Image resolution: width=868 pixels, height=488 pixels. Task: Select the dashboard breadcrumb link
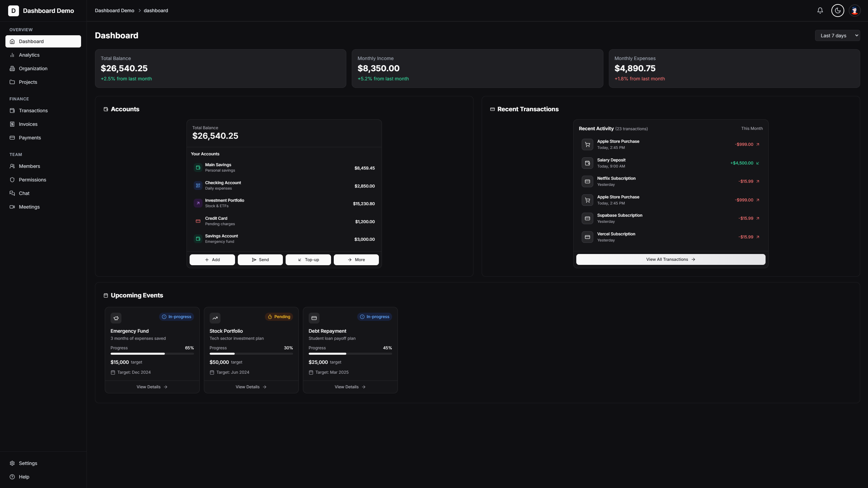[156, 11]
